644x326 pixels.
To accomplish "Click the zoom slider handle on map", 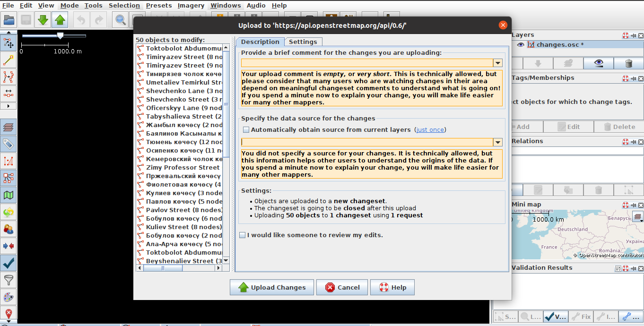I will click(x=60, y=35).
